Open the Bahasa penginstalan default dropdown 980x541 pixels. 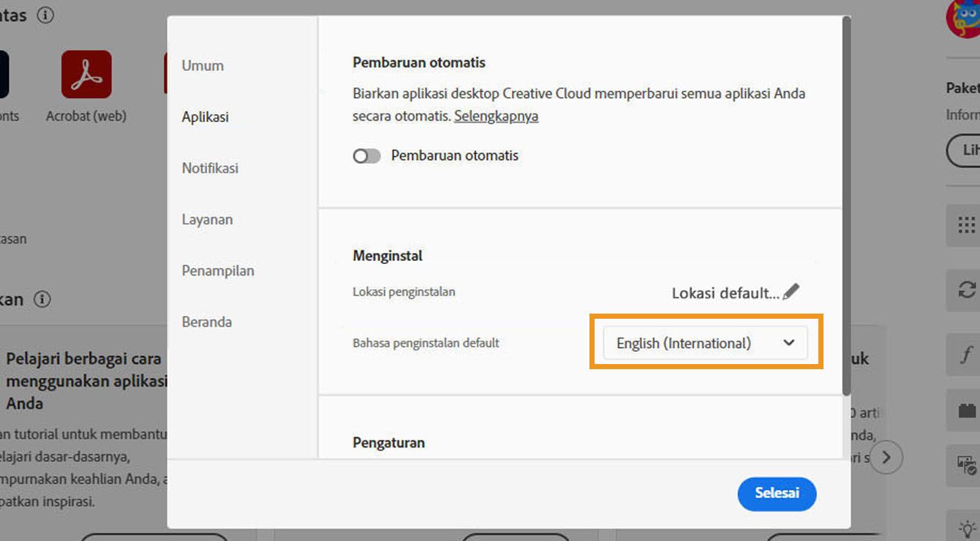point(704,342)
